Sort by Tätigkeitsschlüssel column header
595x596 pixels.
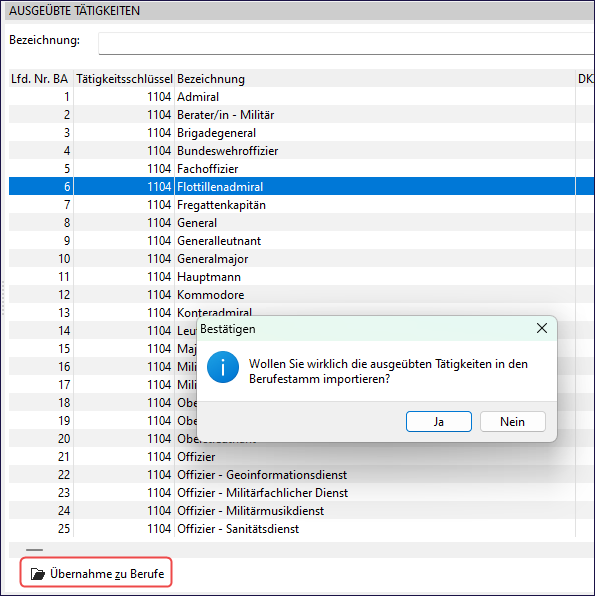pos(124,79)
